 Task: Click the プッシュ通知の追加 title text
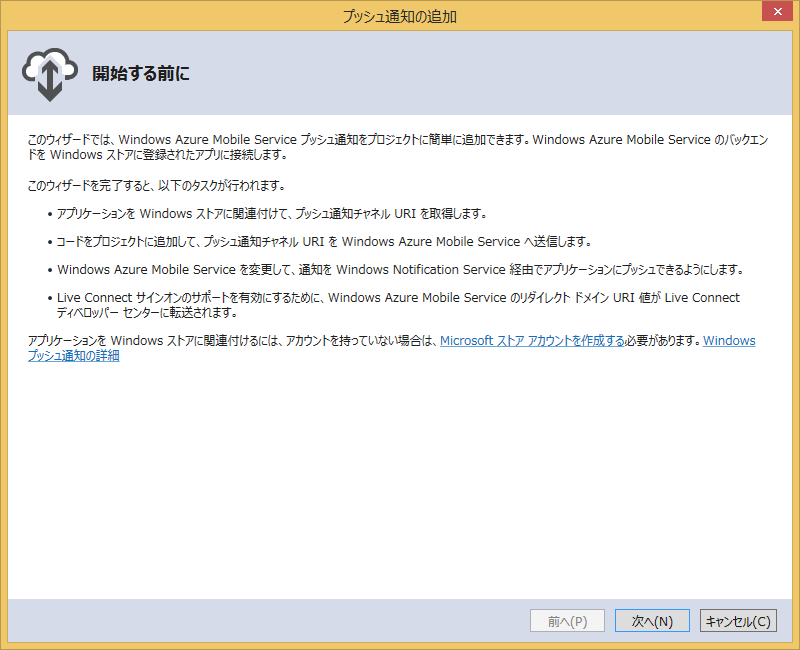tap(399, 16)
